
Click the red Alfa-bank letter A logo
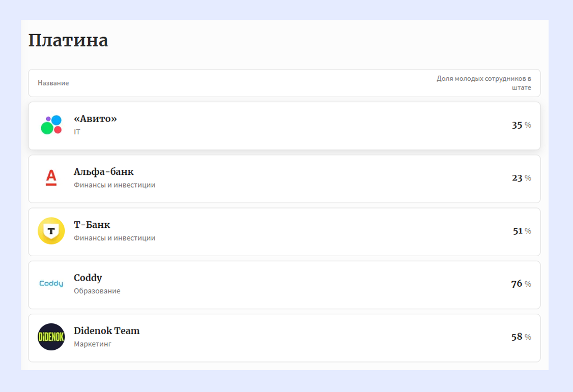pyautogui.click(x=51, y=177)
